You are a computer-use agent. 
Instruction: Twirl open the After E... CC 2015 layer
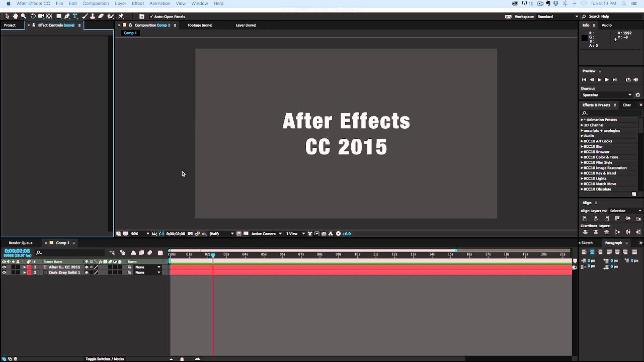(x=24, y=267)
